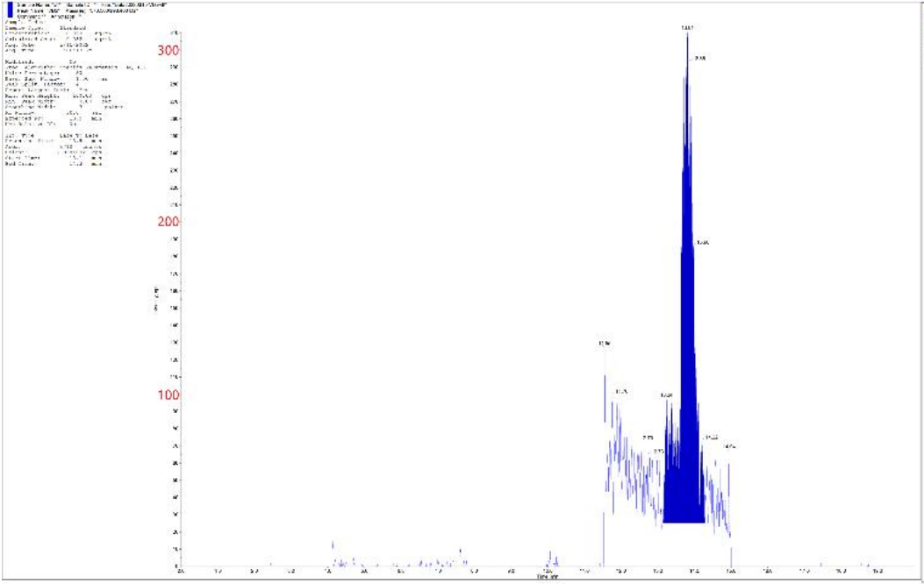Click the flat baseline under the filled peak
This screenshot has width=924, height=584.
(684, 523)
